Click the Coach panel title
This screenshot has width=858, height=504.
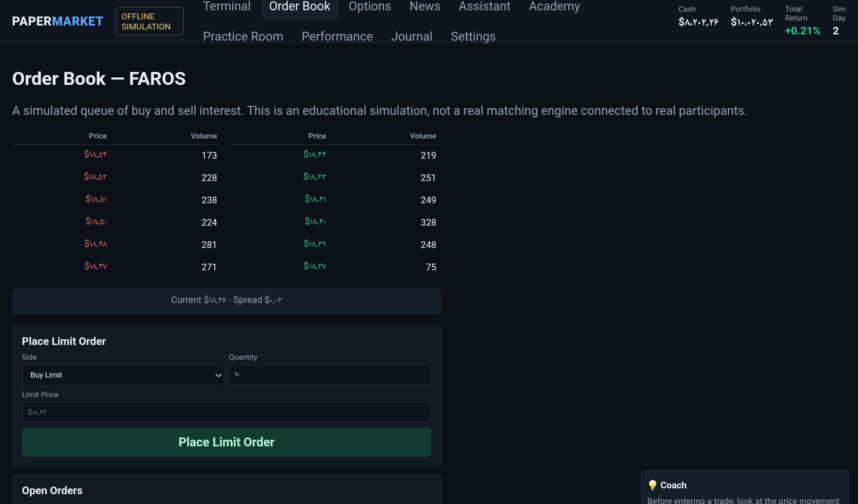pos(673,485)
